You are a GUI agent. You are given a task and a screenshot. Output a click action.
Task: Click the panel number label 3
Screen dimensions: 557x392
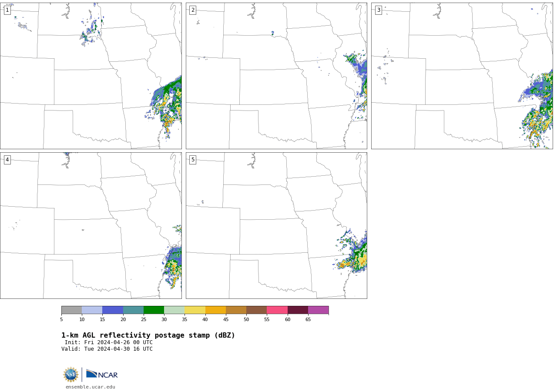pyautogui.click(x=378, y=10)
